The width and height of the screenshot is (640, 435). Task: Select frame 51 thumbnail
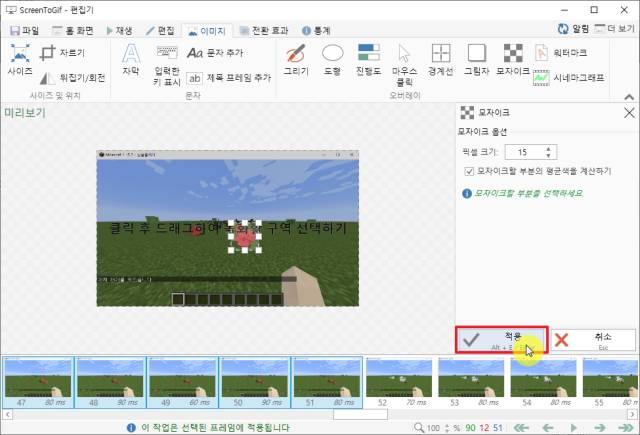tap(327, 382)
